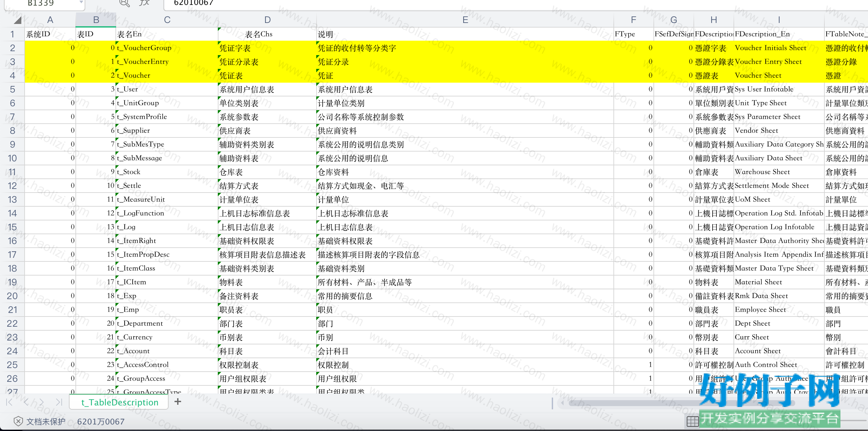
Task: Click the t_SubMesType cell
Action: tap(167, 144)
